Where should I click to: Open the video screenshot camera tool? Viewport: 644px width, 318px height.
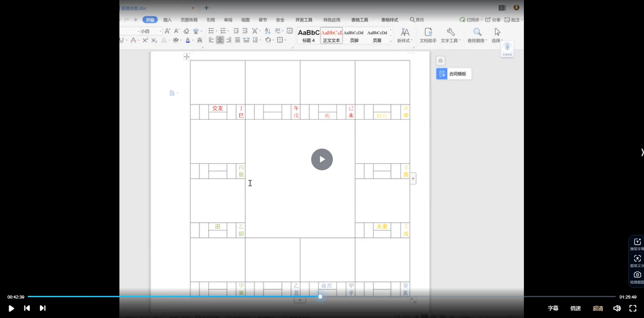click(637, 276)
